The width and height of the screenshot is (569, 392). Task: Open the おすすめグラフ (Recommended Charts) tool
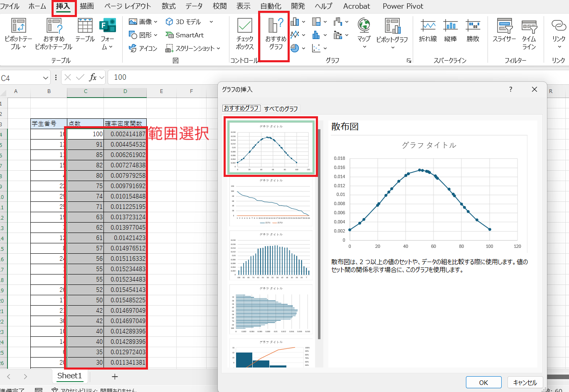point(273,35)
